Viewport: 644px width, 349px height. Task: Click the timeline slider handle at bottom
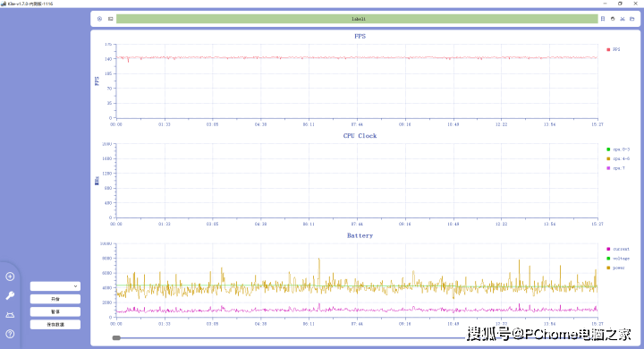[116, 338]
